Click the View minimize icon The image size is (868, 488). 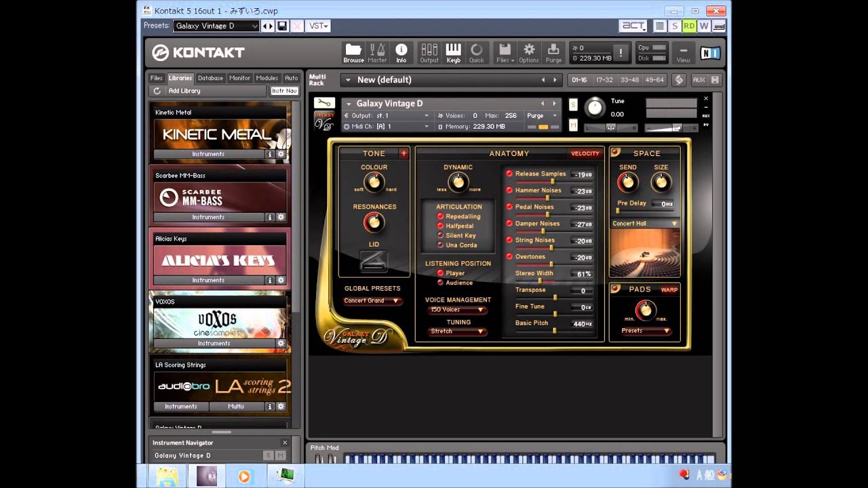683,53
